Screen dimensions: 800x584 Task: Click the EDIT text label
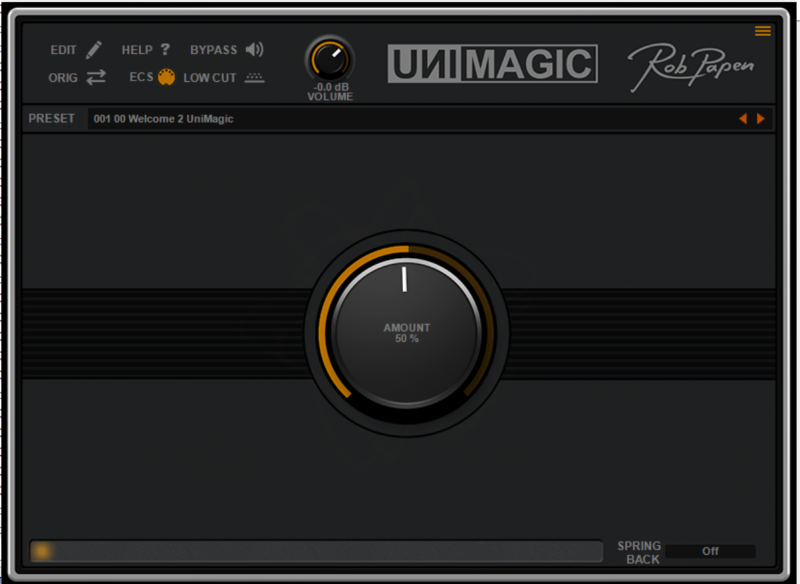[63, 50]
